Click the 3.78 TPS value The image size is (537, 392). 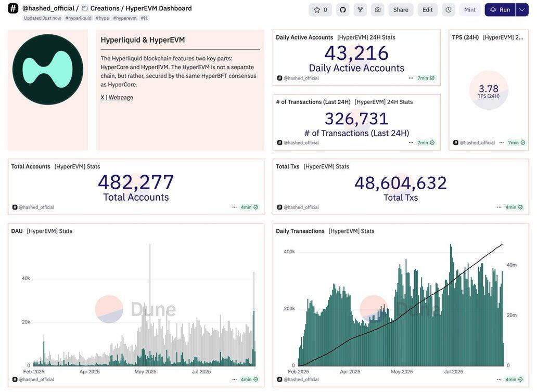pos(489,88)
